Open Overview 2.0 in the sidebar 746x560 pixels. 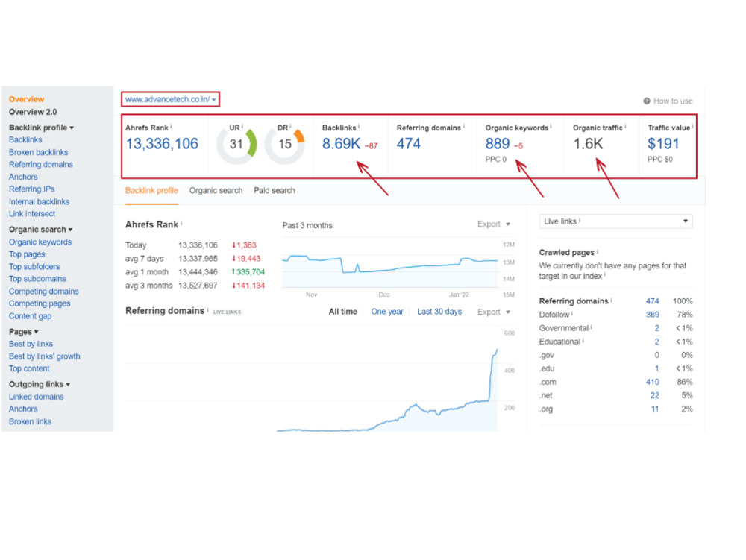tap(33, 112)
